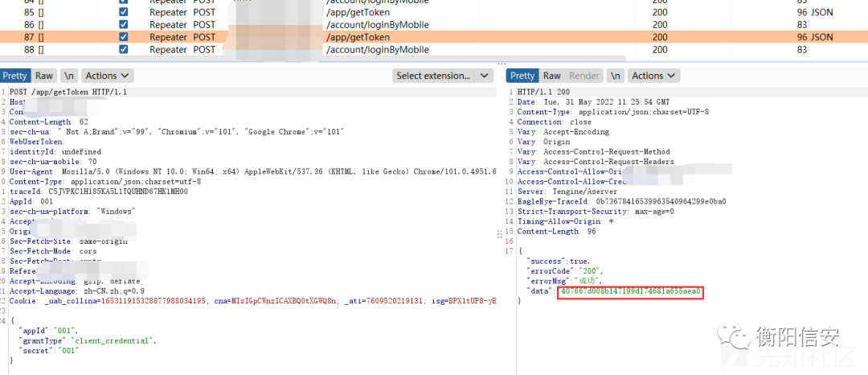Untick the checkbox in row 86
Screen dimensions: 868x375
tap(123, 25)
